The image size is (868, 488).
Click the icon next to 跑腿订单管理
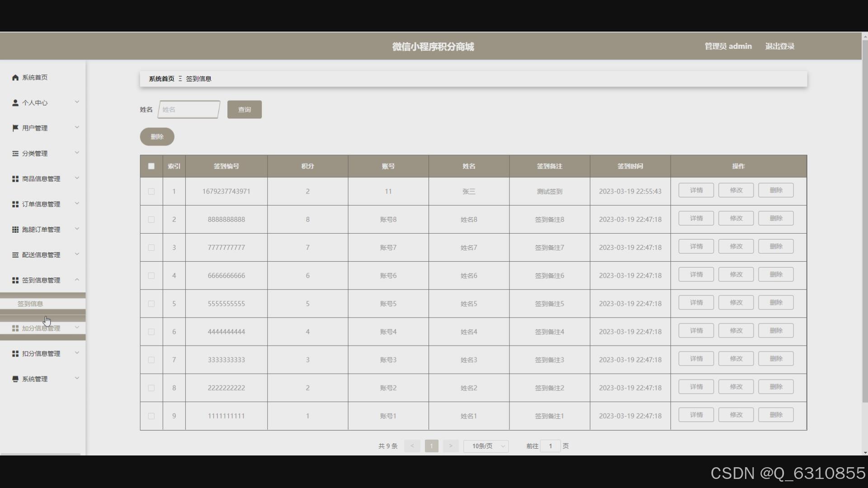tap(15, 230)
